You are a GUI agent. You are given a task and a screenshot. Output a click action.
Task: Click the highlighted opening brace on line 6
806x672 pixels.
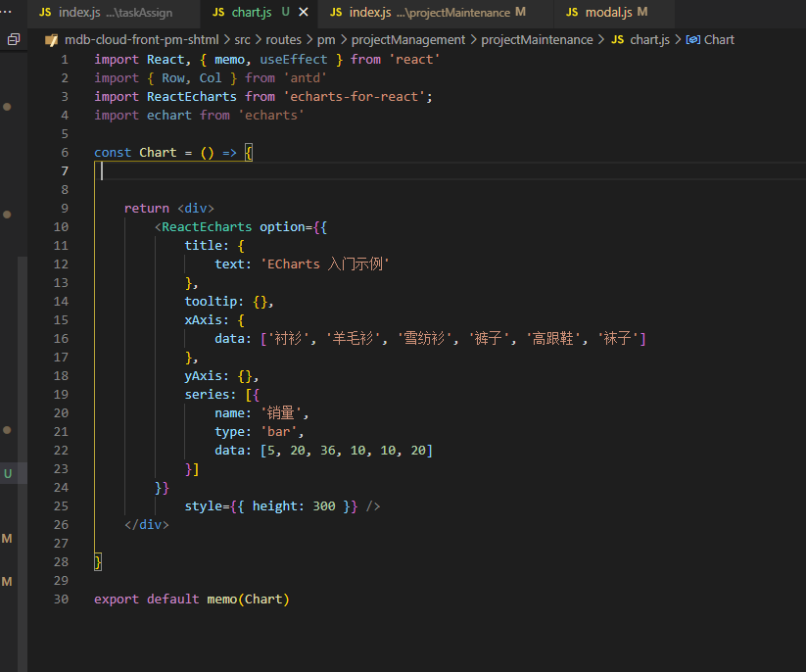(249, 153)
